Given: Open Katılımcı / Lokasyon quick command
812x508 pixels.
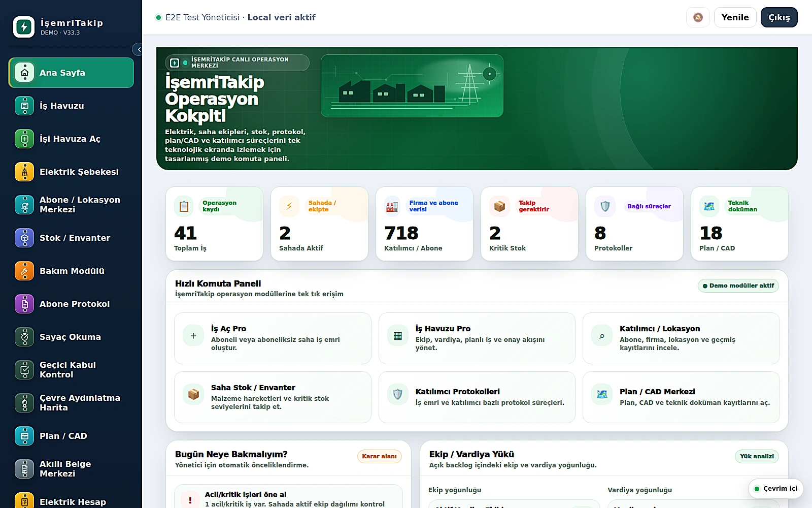Looking at the screenshot, I should [x=681, y=338].
